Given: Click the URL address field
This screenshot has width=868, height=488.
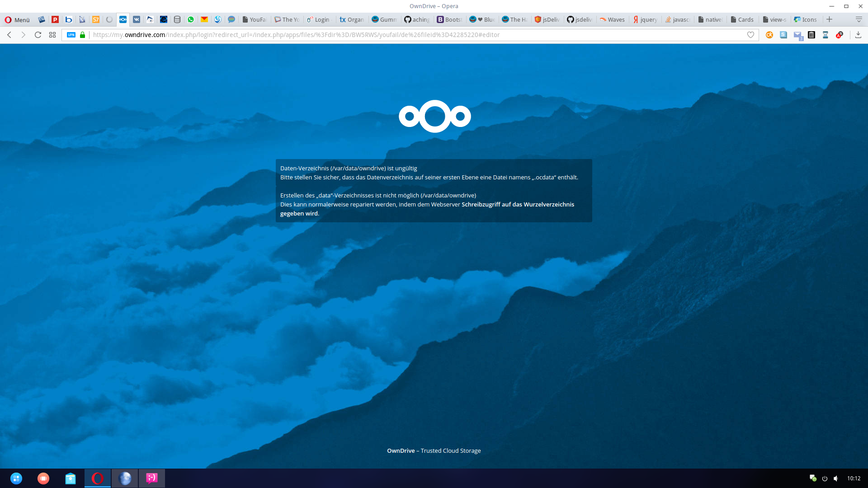Looking at the screenshot, I should 407,35.
